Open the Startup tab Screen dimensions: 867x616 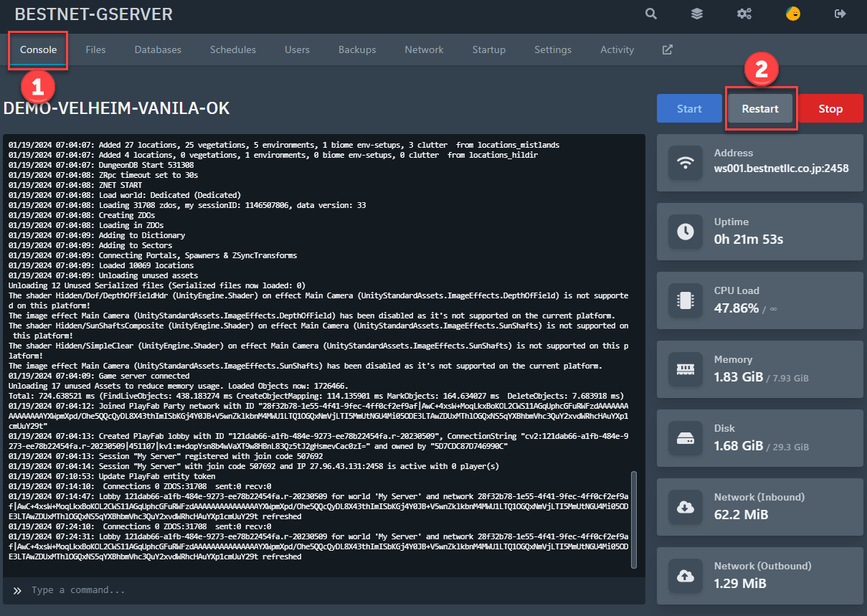pyautogui.click(x=489, y=49)
